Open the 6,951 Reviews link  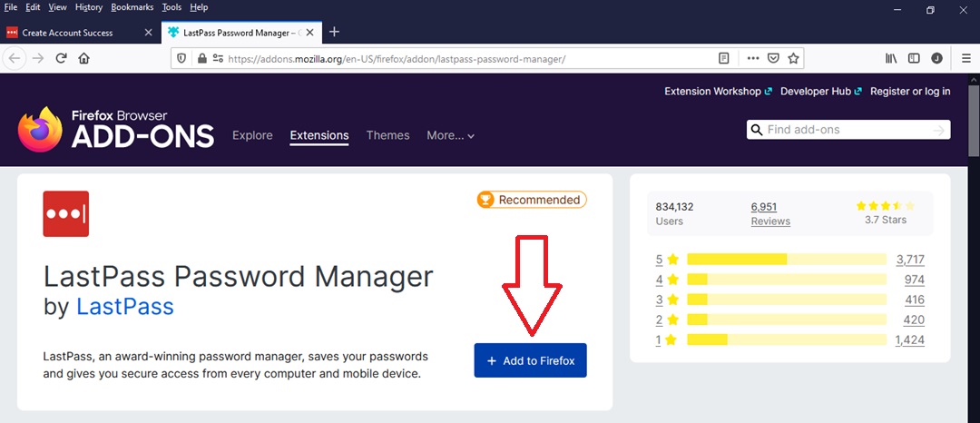770,213
